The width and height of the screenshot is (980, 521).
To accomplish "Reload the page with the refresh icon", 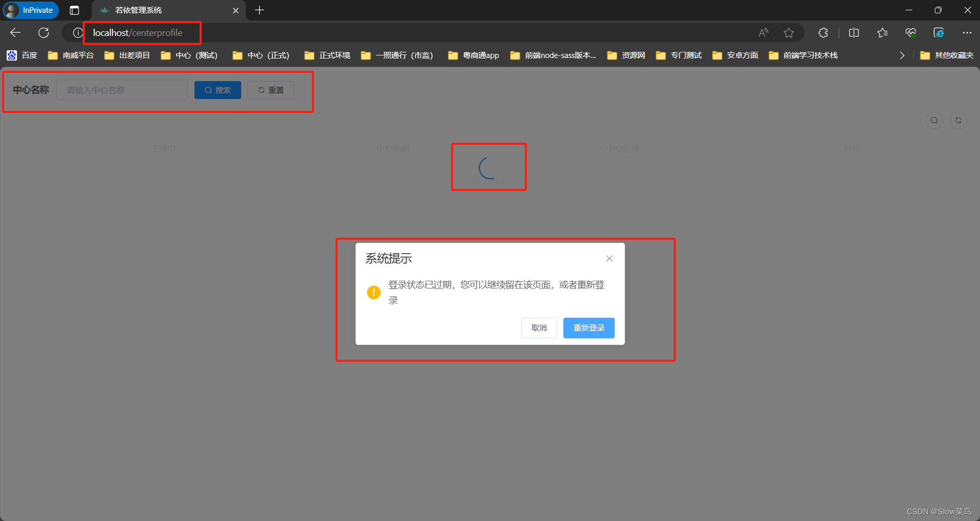I will coord(44,33).
